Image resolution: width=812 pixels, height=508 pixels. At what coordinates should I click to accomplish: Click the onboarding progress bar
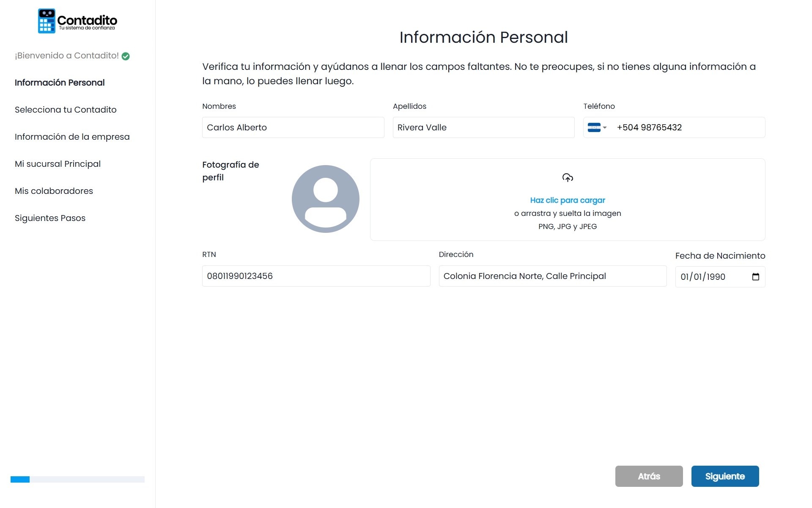click(x=77, y=479)
